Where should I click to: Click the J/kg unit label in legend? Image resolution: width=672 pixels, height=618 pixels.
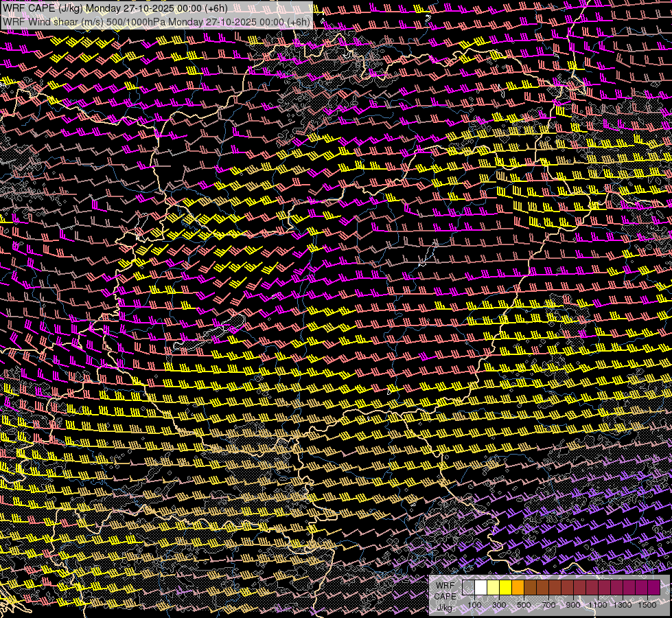(x=445, y=608)
